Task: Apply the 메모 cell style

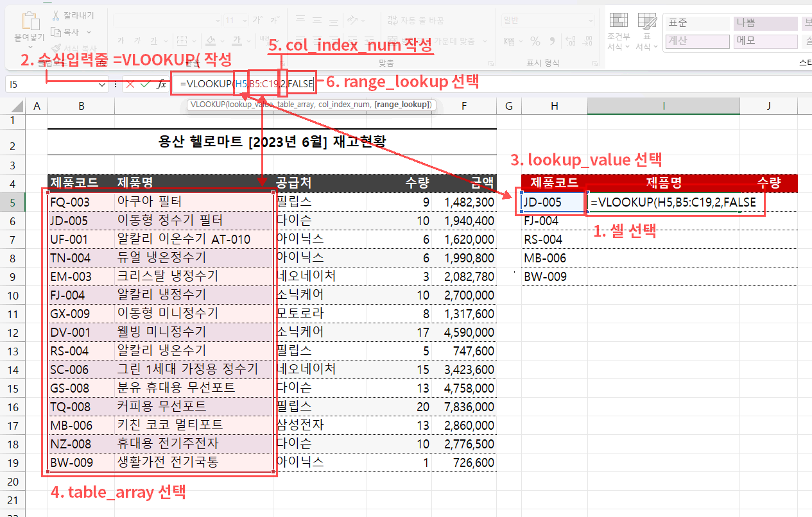Action: [x=765, y=41]
